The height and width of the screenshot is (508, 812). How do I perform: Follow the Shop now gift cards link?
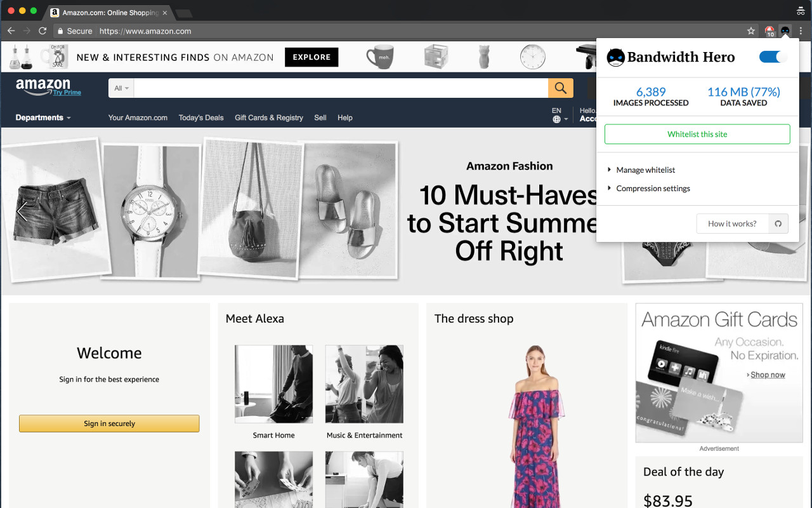pyautogui.click(x=766, y=375)
